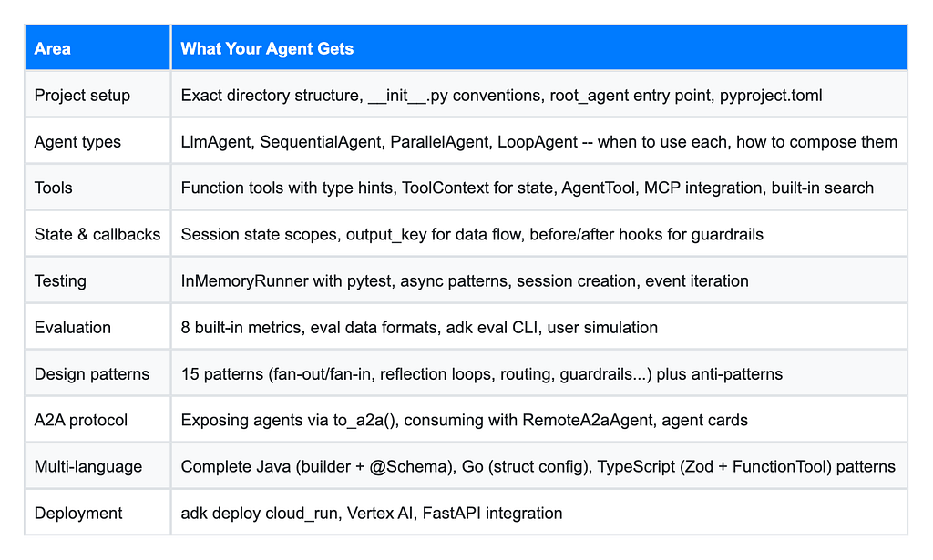Click the pyproject.toml directory structure description
933x560 pixels.
pyautogui.click(x=501, y=95)
